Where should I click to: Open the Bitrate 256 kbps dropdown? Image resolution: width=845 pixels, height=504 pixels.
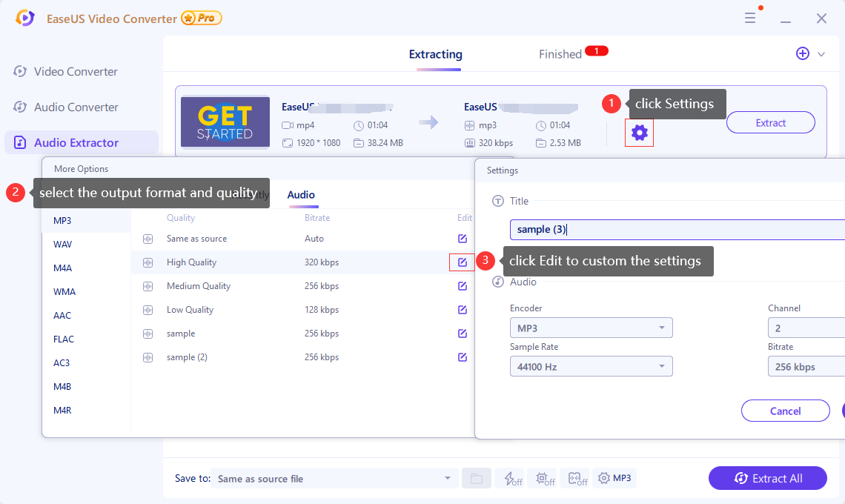806,367
